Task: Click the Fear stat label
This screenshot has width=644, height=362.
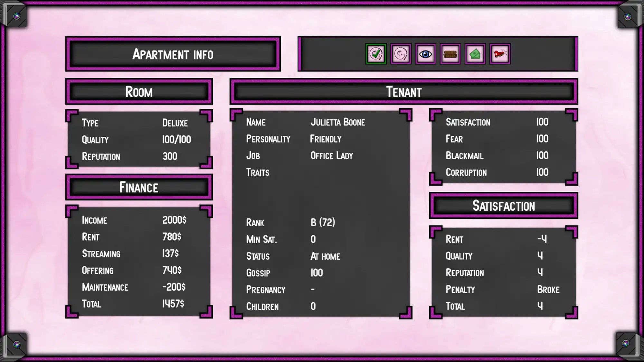Action: (x=454, y=139)
